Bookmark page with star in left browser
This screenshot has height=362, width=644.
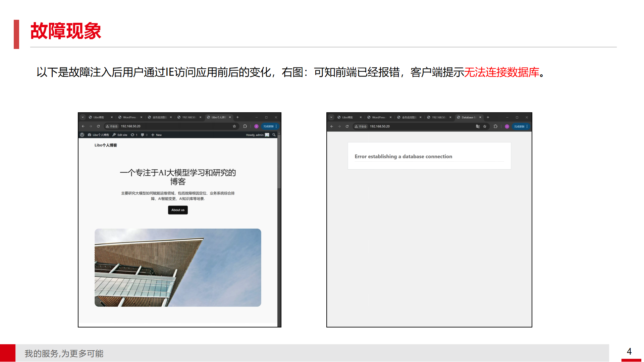click(234, 126)
